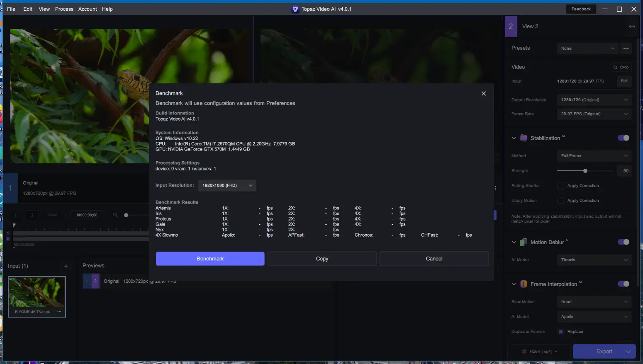Click the timeline zoom slider handle
This screenshot has height=364, width=643.
126,215
